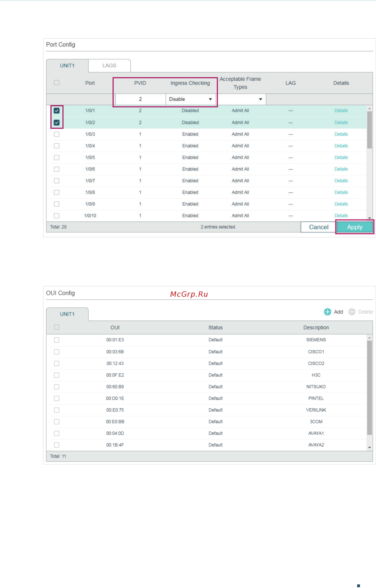Viewport: 376px width, 588px height.
Task: Click the CISCO1 description cell
Action: click(x=316, y=352)
